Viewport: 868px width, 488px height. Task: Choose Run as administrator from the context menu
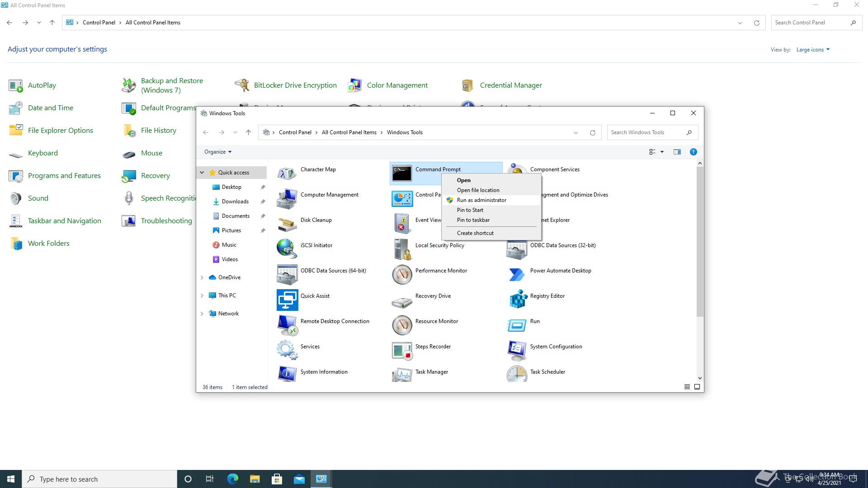pos(481,200)
